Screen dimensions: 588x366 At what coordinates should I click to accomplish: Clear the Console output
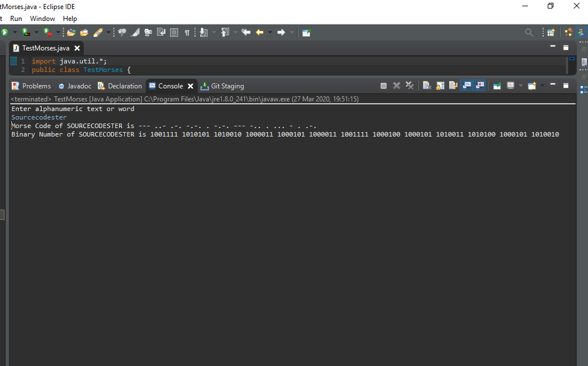tap(427, 85)
